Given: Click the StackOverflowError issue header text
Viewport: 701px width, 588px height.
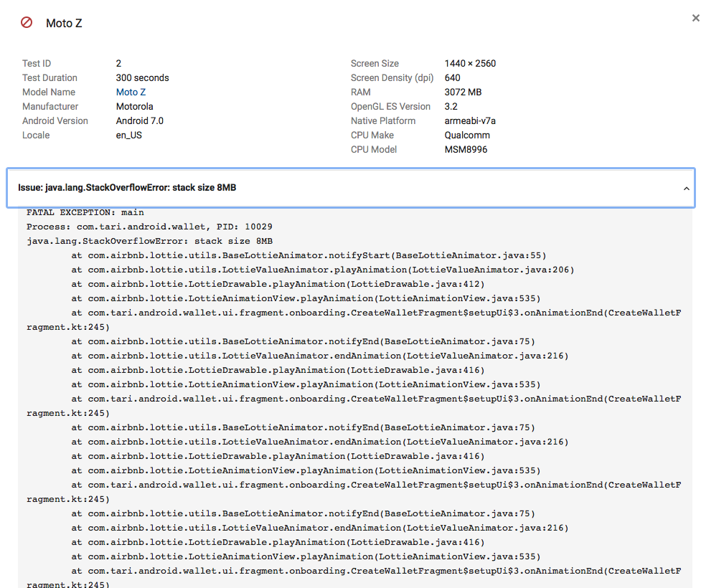Looking at the screenshot, I should 127,188.
